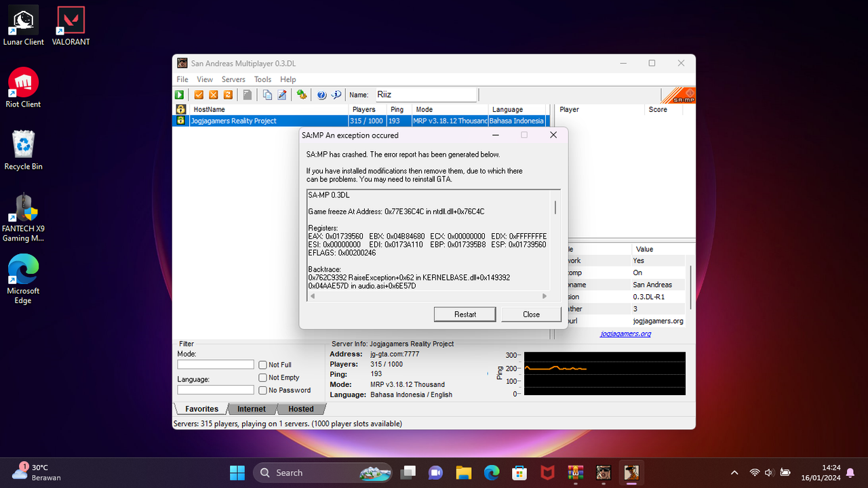868x488 pixels.
Task: Enable the Not Full filter checkbox
Action: (262, 365)
